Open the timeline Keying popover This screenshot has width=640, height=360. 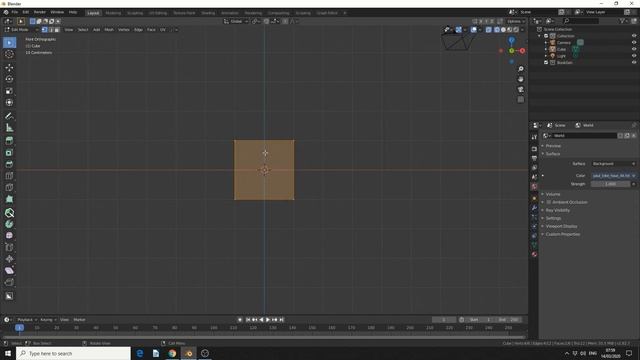48,320
